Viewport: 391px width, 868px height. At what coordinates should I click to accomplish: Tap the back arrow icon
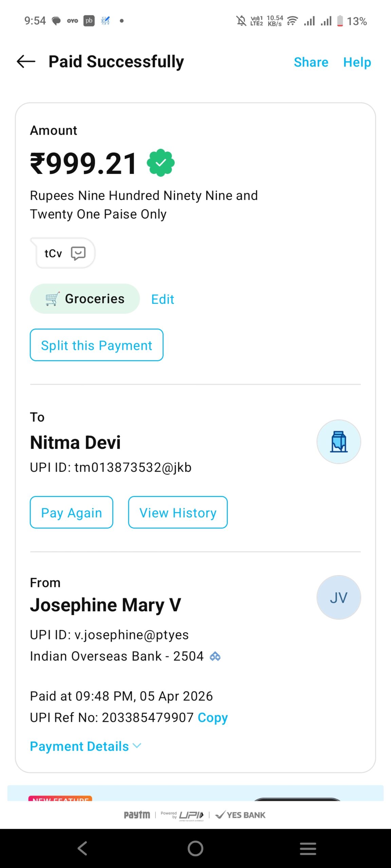click(x=26, y=61)
